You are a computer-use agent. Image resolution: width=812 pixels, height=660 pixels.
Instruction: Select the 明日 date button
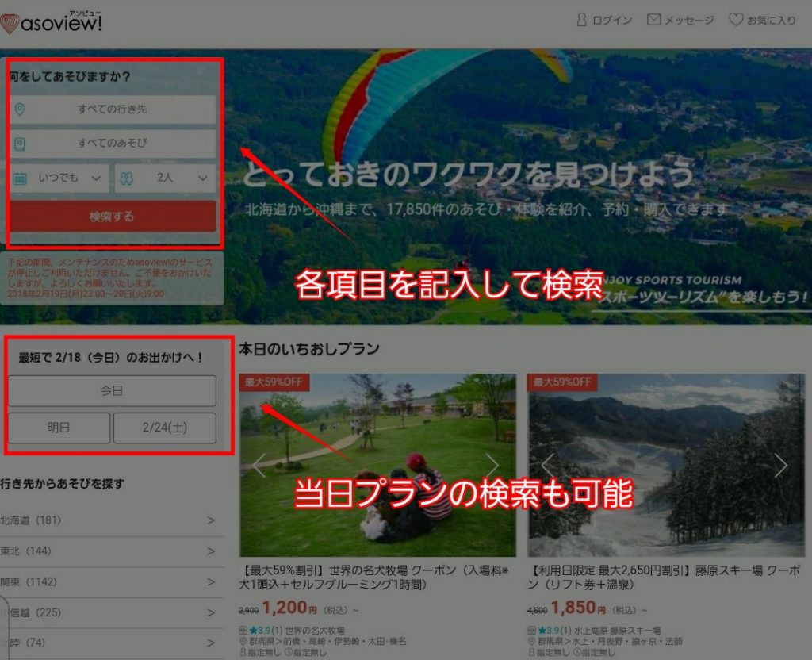[x=59, y=428]
